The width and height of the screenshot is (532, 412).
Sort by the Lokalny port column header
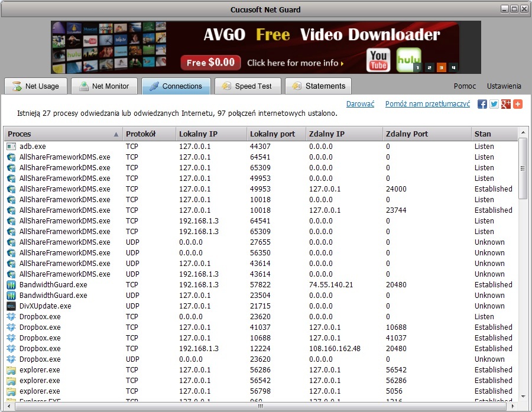(x=276, y=134)
